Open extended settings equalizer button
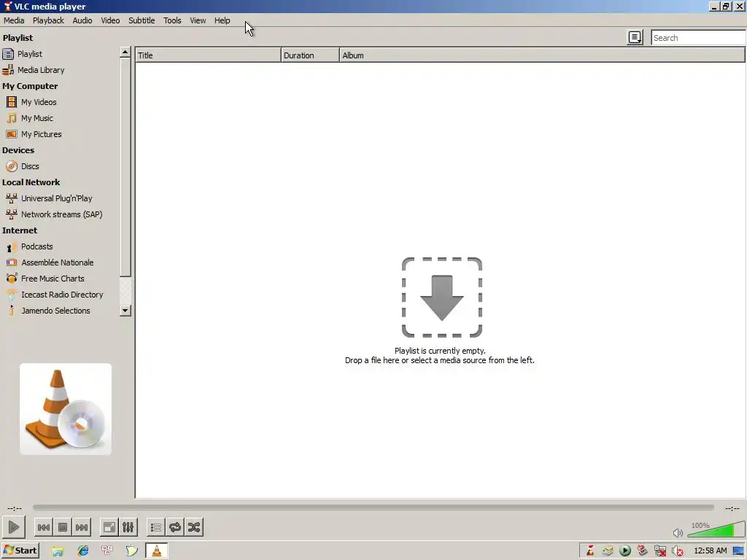The image size is (747, 560). [128, 527]
